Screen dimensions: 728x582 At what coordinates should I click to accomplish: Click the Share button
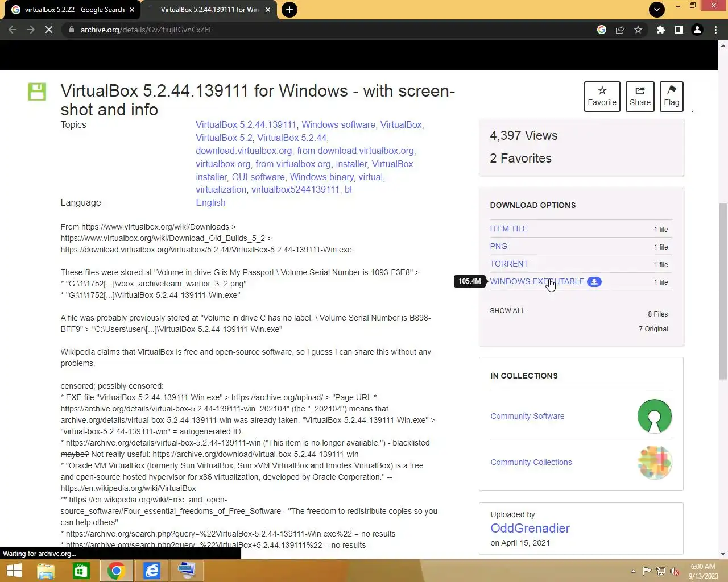click(x=640, y=96)
